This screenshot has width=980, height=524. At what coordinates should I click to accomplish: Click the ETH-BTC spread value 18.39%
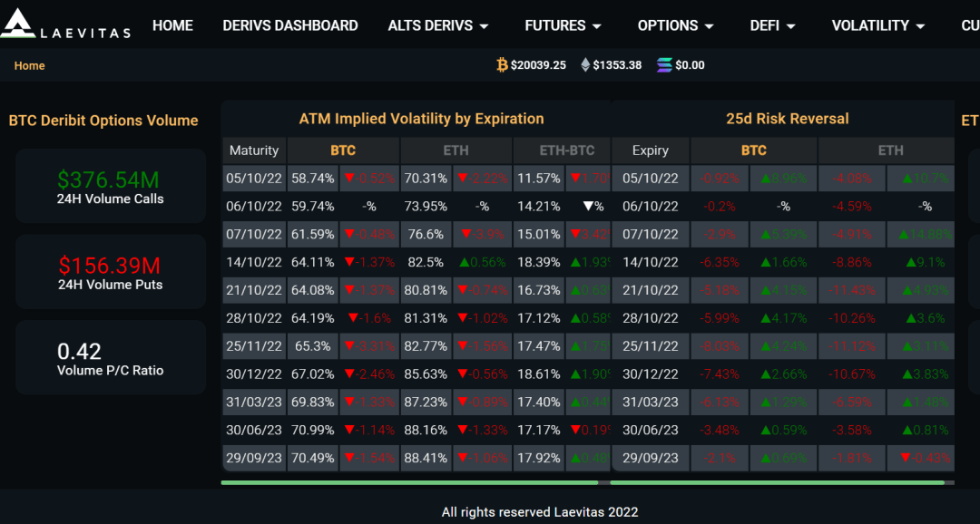pyautogui.click(x=539, y=262)
